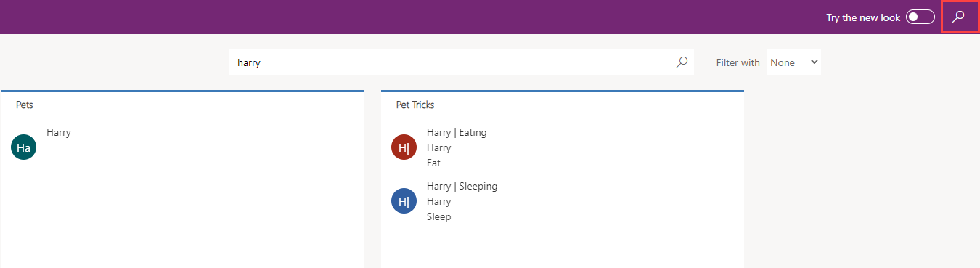The width and height of the screenshot is (980, 268).
Task: Open the Harry record under Pets
Action: tap(59, 132)
